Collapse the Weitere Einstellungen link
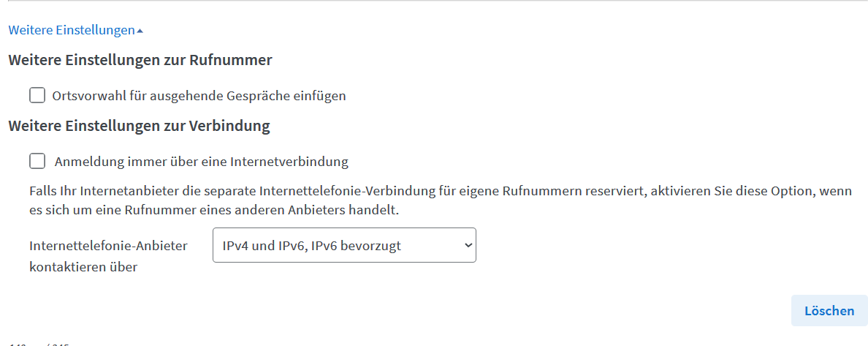 click(x=75, y=30)
